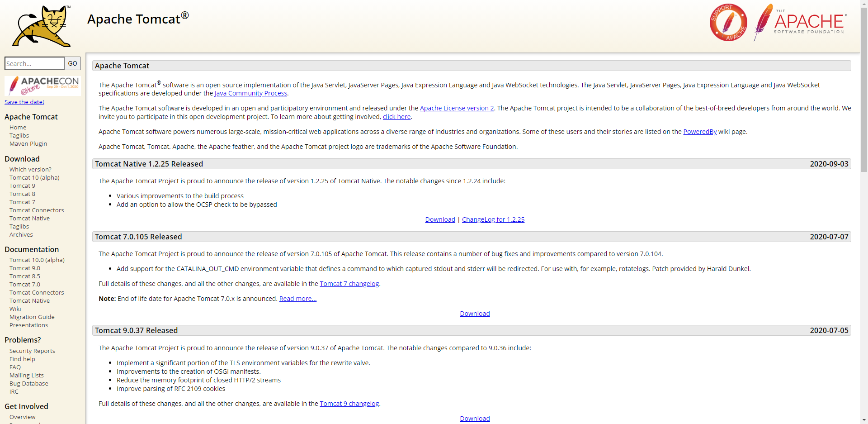The height and width of the screenshot is (424, 868).
Task: Open Overview under Get Involved
Action: [x=23, y=417]
